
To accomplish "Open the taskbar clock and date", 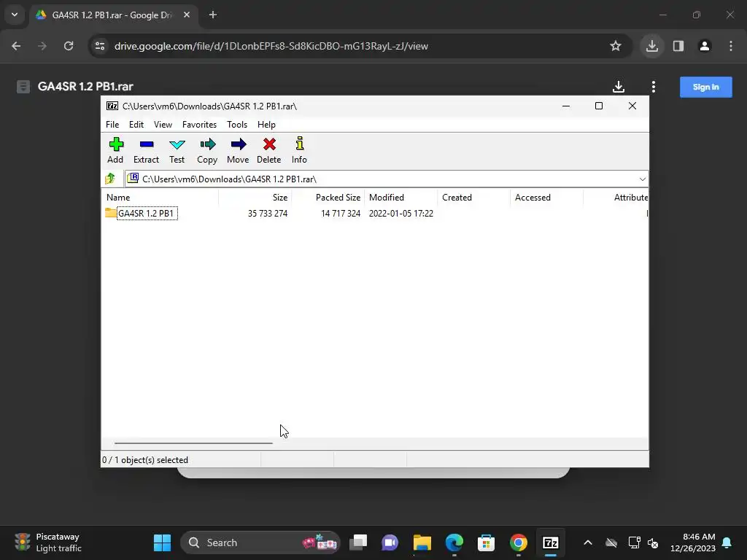I will [693, 542].
